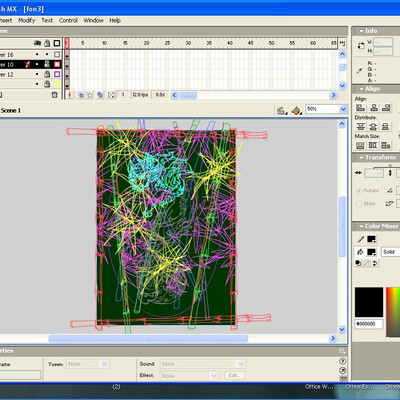The width and height of the screenshot is (400, 400).
Task: Click the sound Edit button
Action: point(234,375)
